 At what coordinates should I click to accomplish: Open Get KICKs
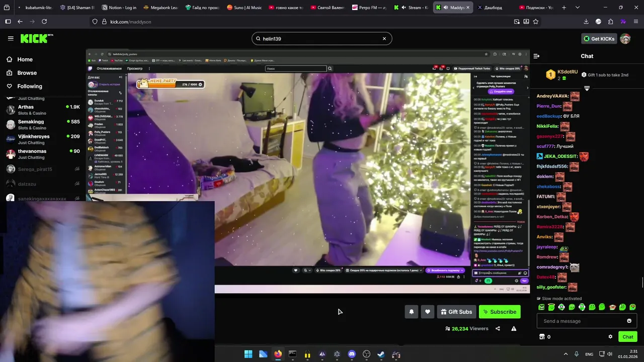[599, 39]
